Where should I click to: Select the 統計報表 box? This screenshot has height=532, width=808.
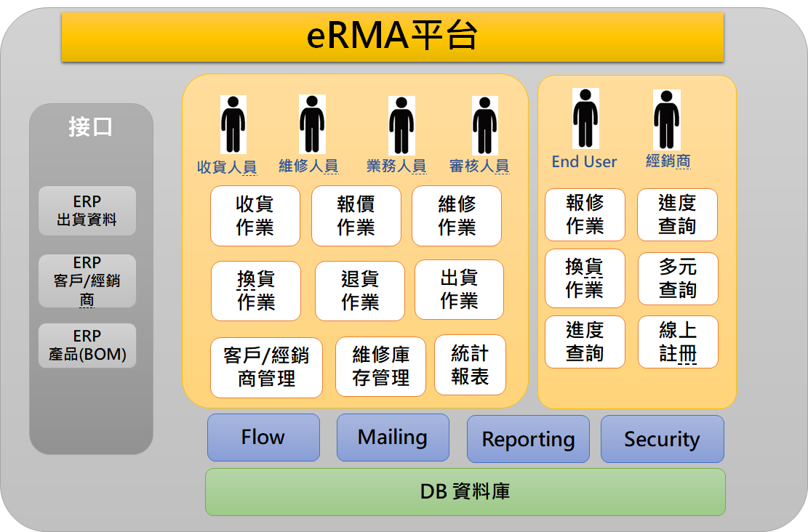click(x=470, y=365)
